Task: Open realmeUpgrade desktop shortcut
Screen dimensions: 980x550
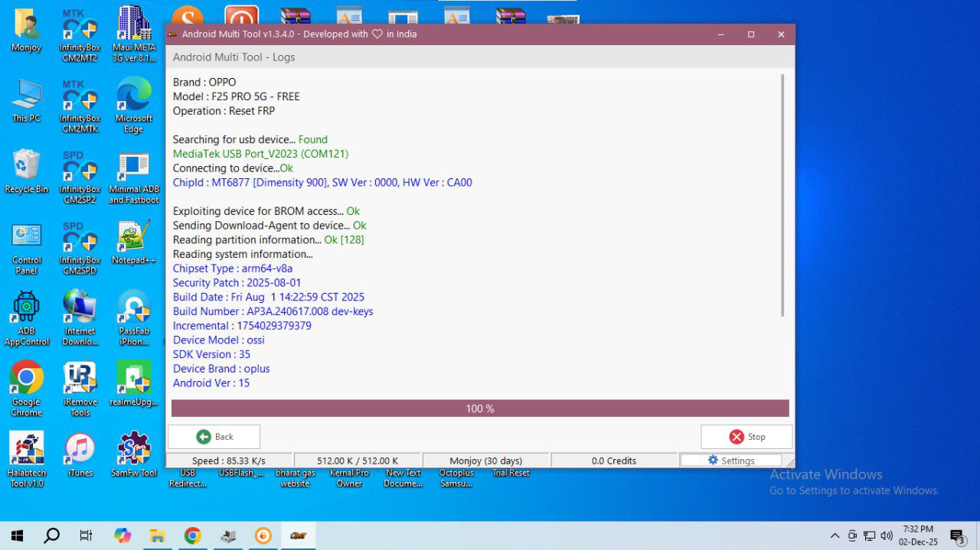Action: point(134,385)
